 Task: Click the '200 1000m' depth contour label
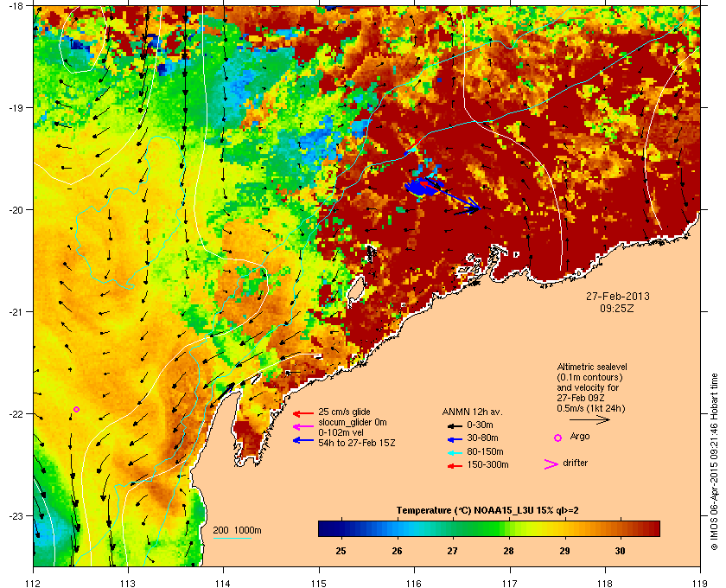pos(237,531)
